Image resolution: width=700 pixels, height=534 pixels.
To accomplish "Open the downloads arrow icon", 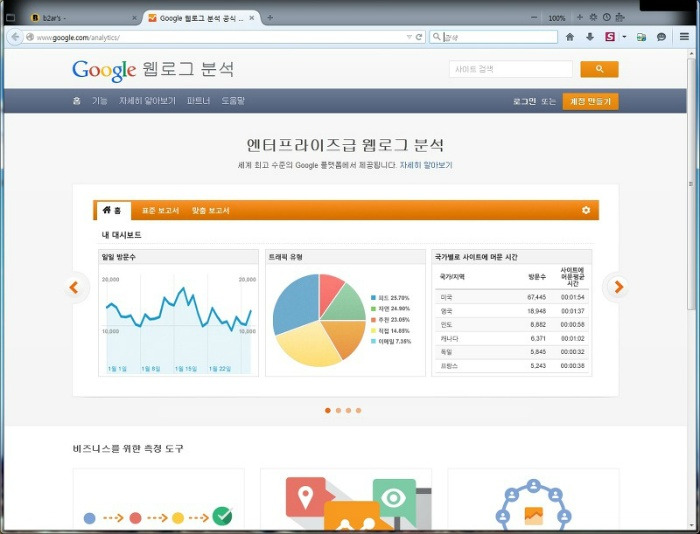I will pyautogui.click(x=590, y=37).
